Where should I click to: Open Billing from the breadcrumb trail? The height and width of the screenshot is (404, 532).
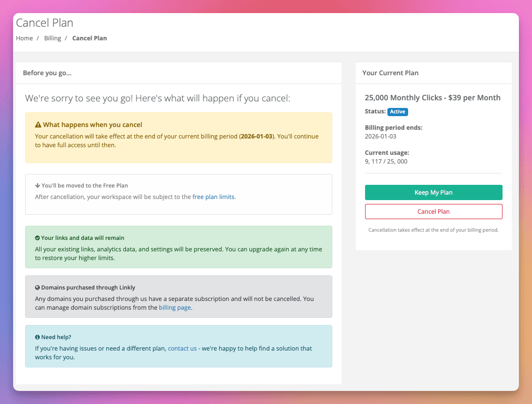pos(52,38)
